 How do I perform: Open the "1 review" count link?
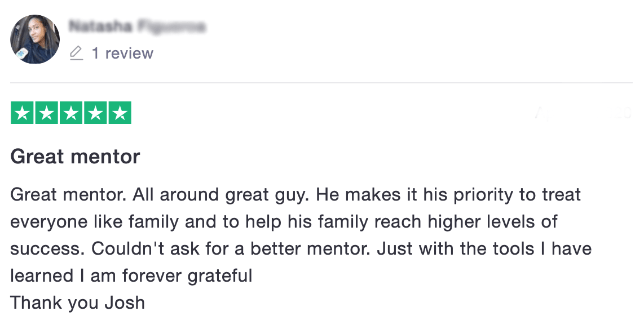(x=122, y=54)
